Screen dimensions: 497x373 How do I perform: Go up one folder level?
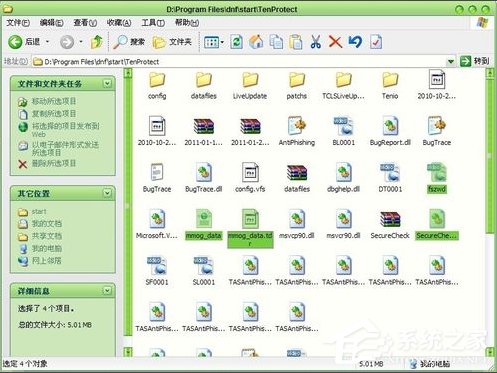coord(97,42)
